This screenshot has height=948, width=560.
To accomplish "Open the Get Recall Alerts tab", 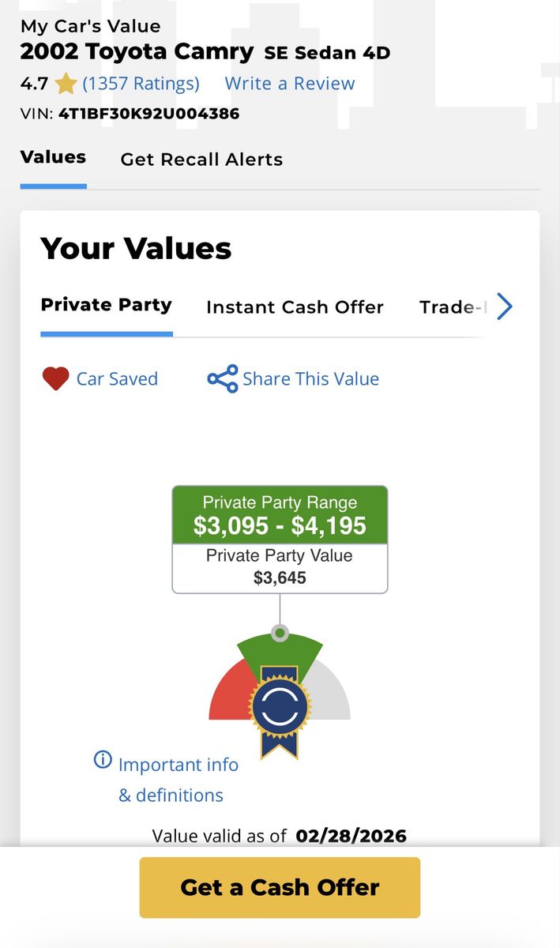I will [201, 160].
